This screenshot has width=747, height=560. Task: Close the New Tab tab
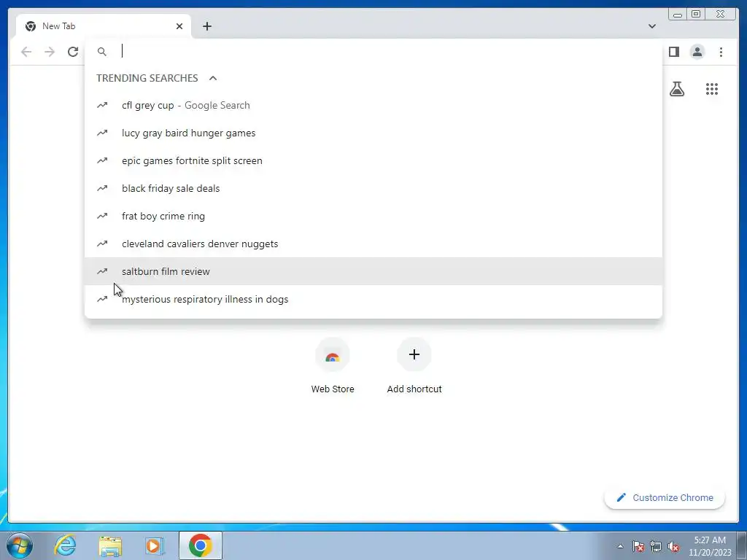tap(179, 26)
